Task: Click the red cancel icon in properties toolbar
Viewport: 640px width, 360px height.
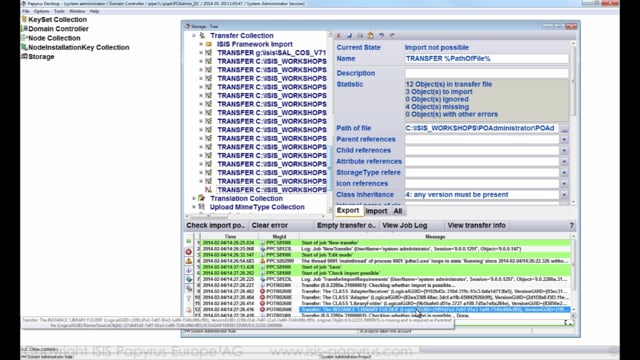Action: coord(338,36)
